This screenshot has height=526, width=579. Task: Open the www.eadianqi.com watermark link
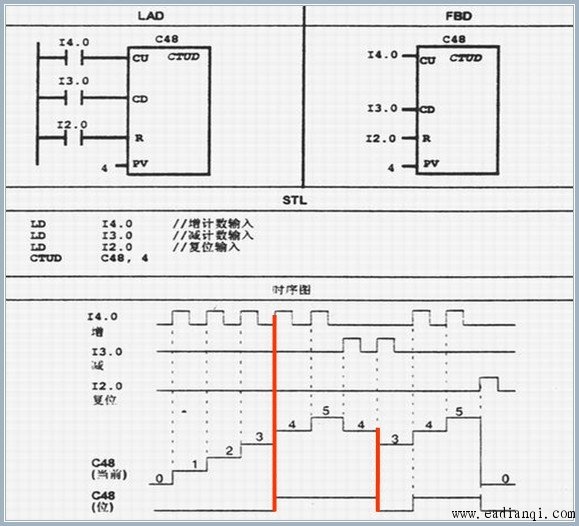tap(513, 514)
